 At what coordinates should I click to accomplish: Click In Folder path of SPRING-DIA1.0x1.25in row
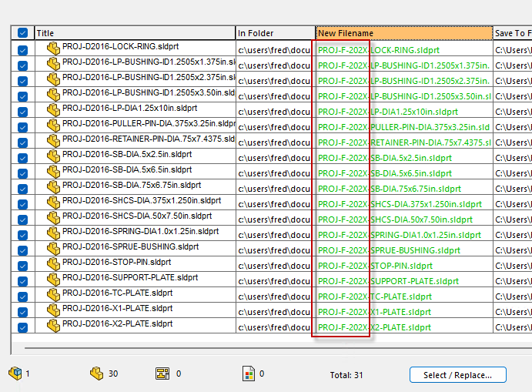275,235
